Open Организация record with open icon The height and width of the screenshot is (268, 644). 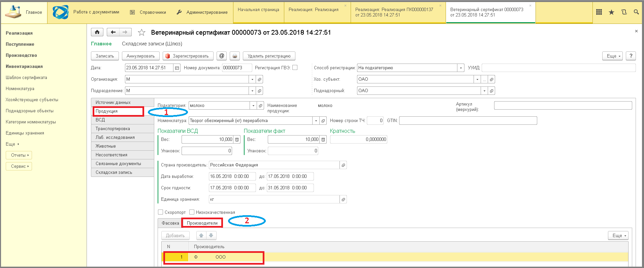pyautogui.click(x=259, y=79)
